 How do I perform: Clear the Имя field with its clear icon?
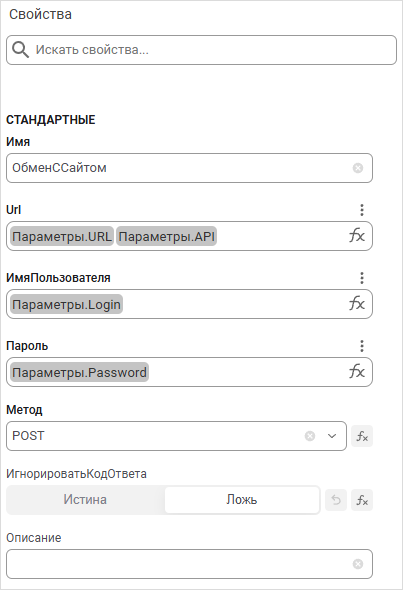[x=358, y=168]
